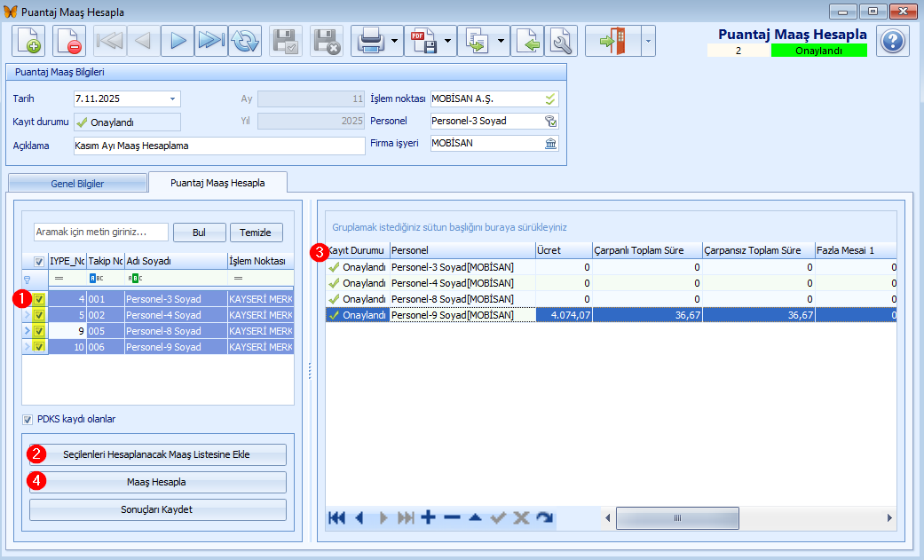Click the exit door icon
Viewport: 924px width, 560px height.
tap(612, 41)
